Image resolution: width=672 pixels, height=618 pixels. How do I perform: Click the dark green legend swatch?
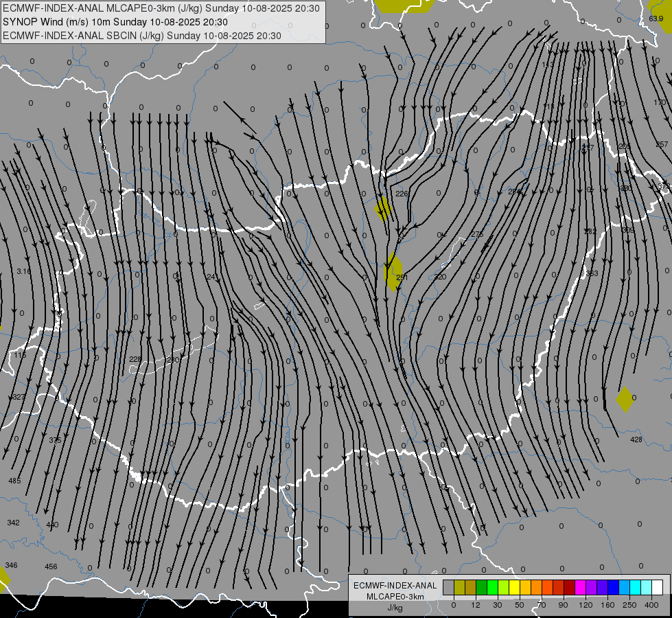pos(482,587)
